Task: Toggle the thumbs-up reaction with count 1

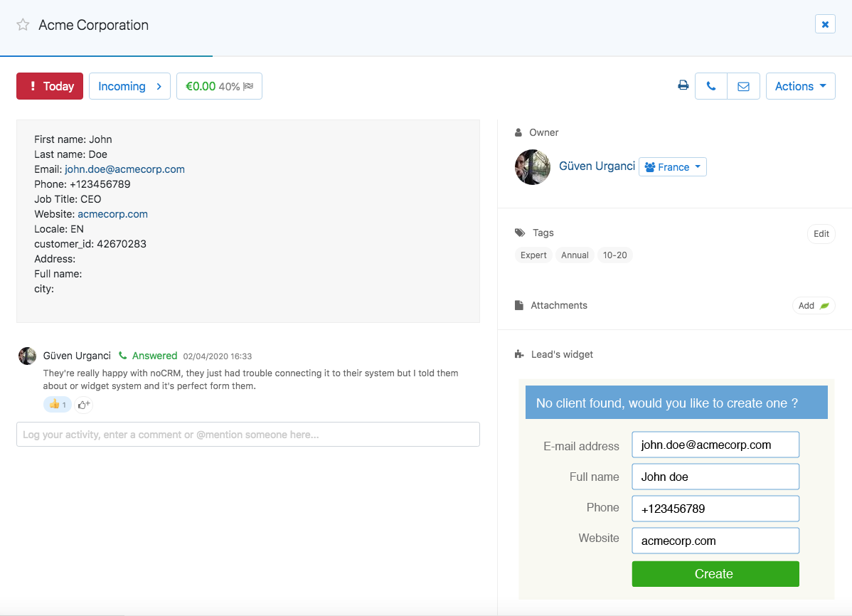Action: pyautogui.click(x=58, y=405)
